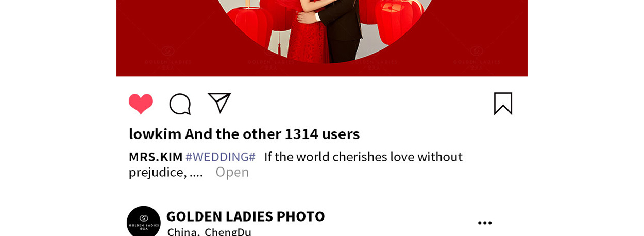Image resolution: width=644 pixels, height=236 pixels.
Task: Open the China, ChengDu location tag
Action: pyautogui.click(x=209, y=232)
